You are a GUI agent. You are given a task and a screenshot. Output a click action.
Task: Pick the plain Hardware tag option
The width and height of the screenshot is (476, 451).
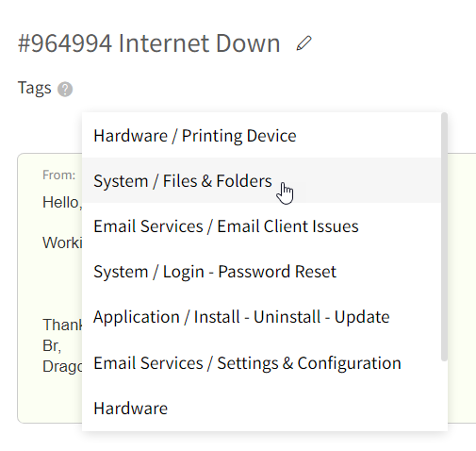click(261, 408)
